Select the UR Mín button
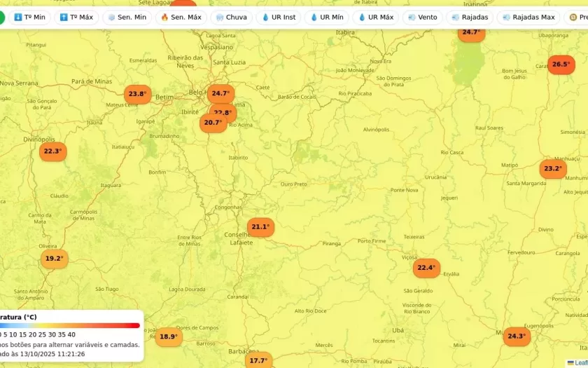588x368 pixels. point(327,18)
